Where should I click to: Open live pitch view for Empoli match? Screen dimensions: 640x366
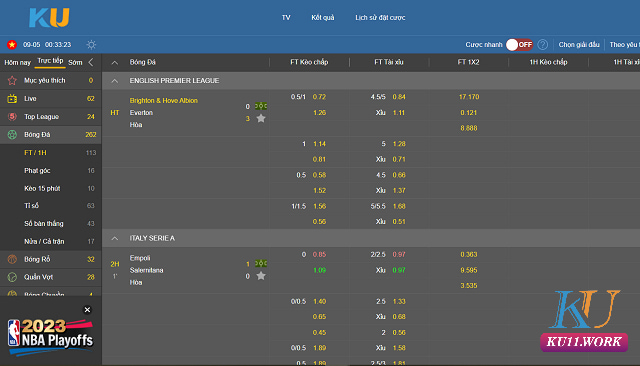(261, 264)
